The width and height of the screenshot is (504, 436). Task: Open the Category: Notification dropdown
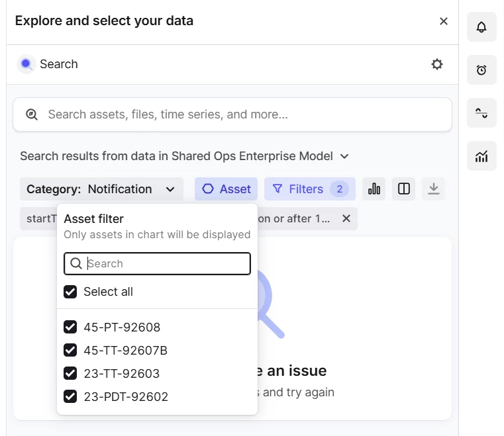[101, 189]
